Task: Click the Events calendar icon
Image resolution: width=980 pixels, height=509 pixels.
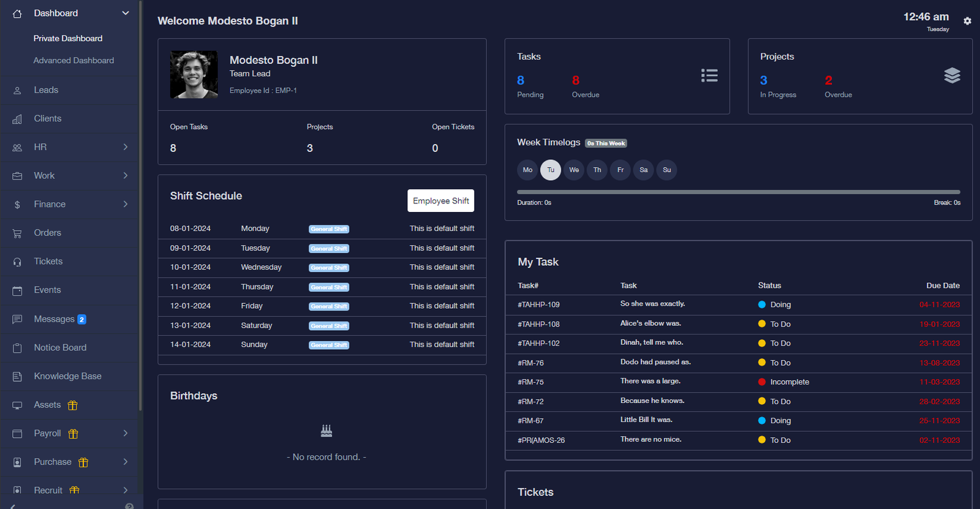Action: [x=17, y=290]
